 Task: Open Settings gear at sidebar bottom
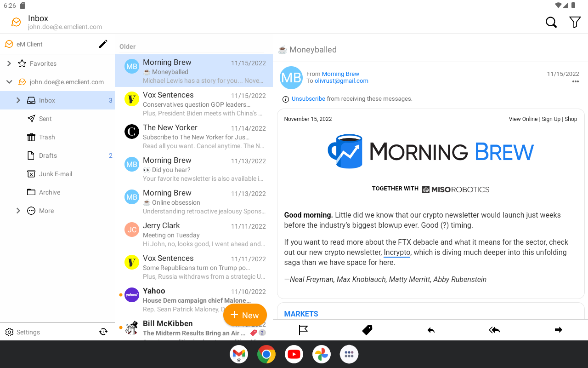click(9, 332)
